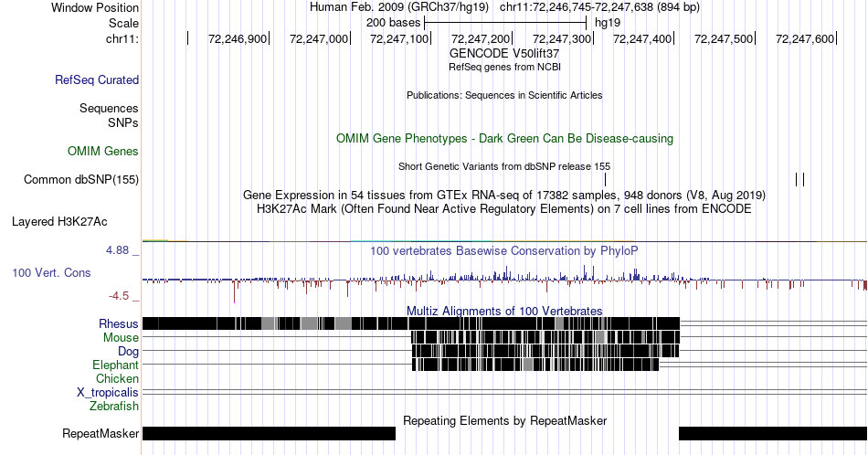Click the 4.88 PhyloP upper value
Image resolution: width=868 pixels, height=455 pixels.
coord(117,250)
